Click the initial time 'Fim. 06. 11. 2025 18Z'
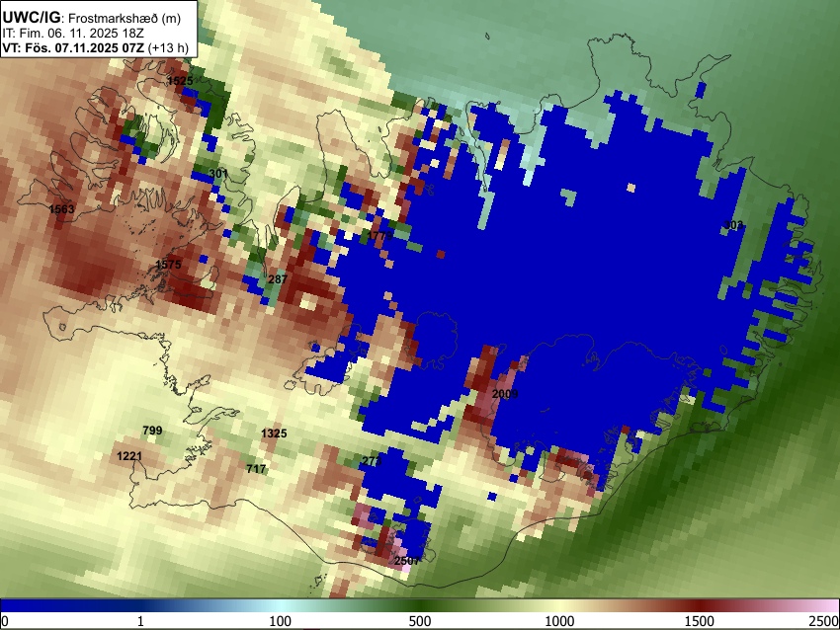 81,33
